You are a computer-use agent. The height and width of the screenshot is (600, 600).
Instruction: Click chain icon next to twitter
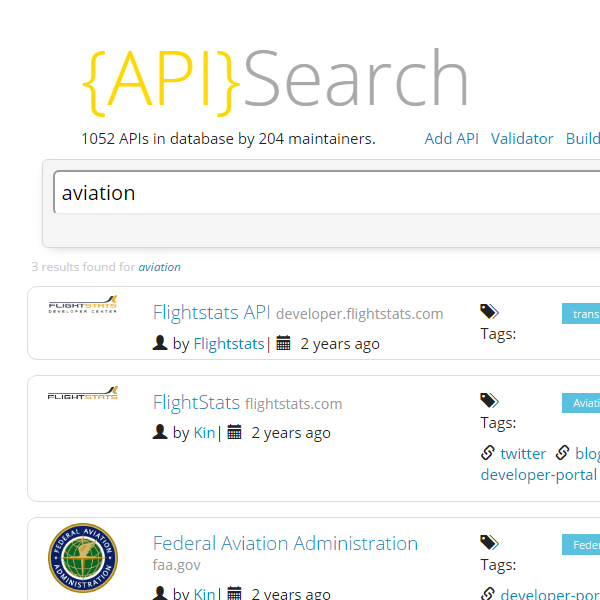pos(488,453)
